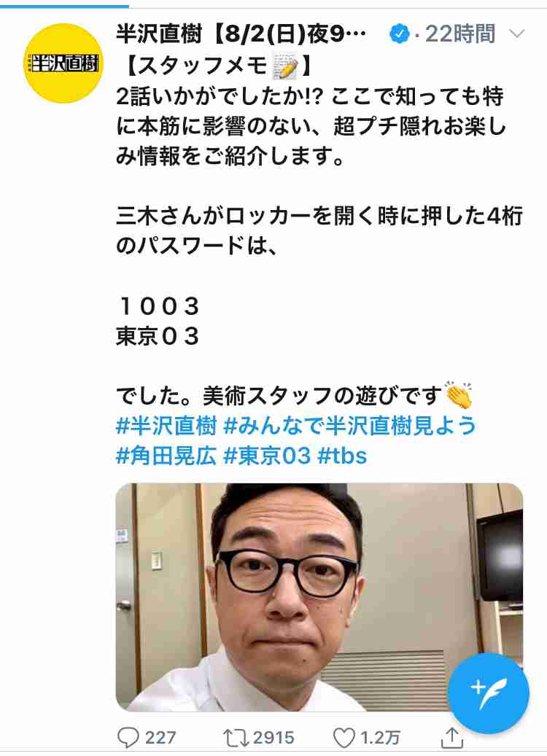547x756 pixels.
Task: Compose a new tweet with the feather button
Action: (488, 693)
